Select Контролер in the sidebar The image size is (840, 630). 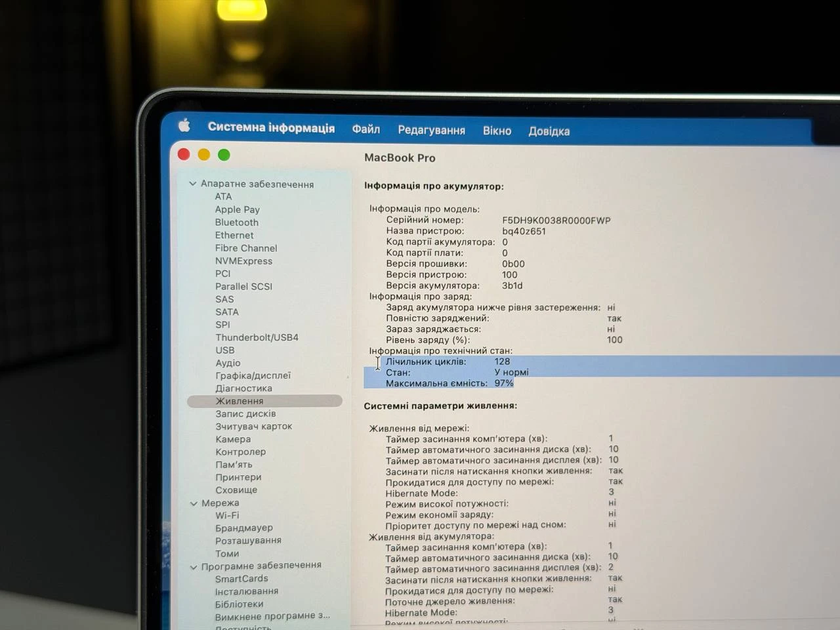[x=240, y=451]
